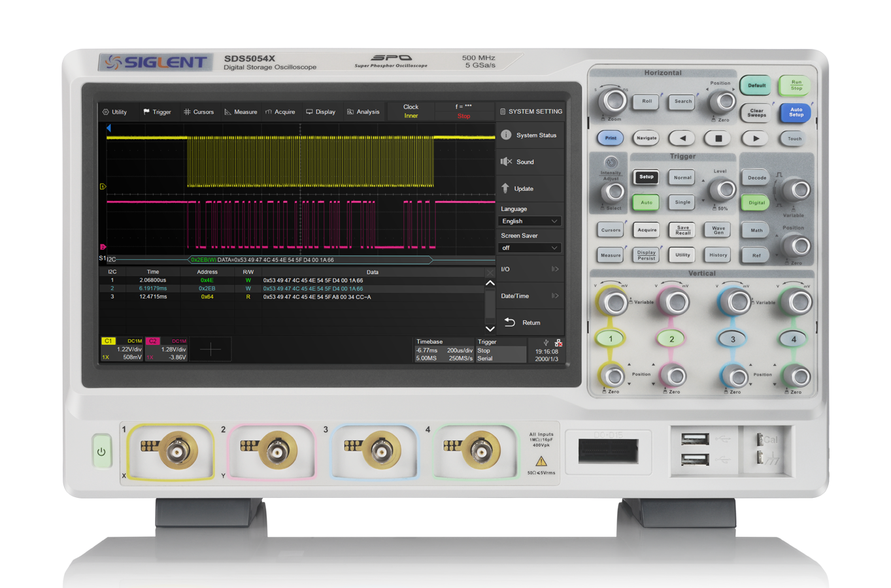
Task: Open the Analysis menu on screen
Action: click(x=363, y=112)
